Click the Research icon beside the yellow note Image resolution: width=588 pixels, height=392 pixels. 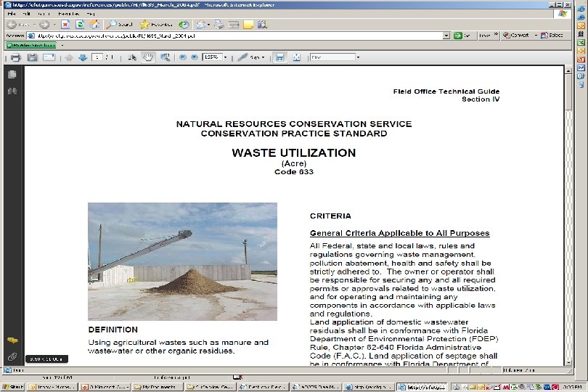[263, 25]
